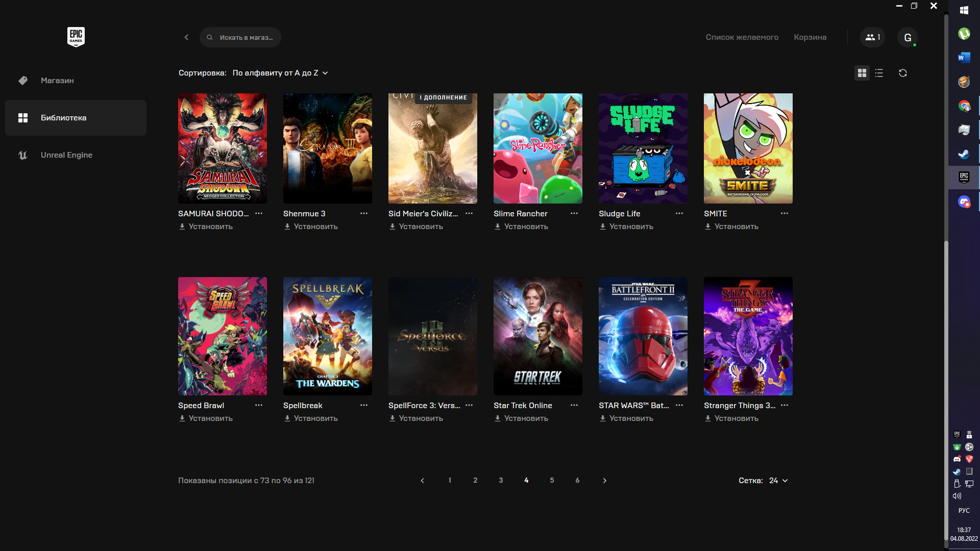Click the store search field
This screenshot has height=551, width=980.
click(x=240, y=37)
